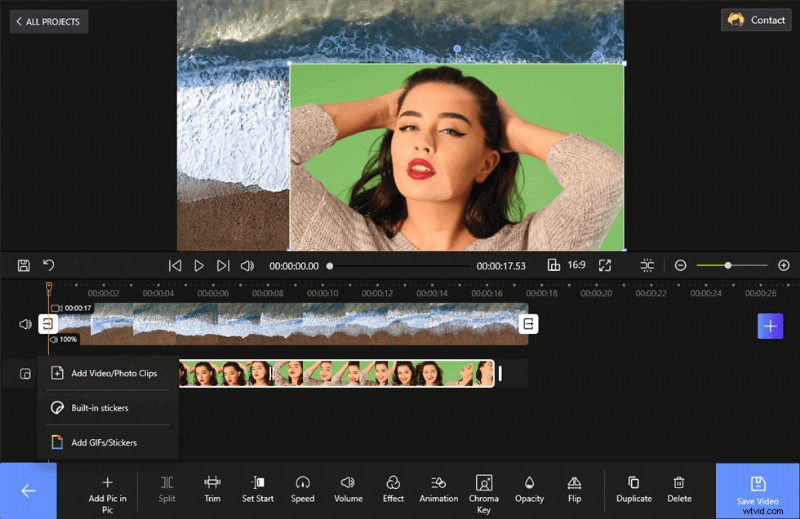Viewport: 800px width, 519px height.
Task: Duplicate the selected clip
Action: [x=634, y=489]
